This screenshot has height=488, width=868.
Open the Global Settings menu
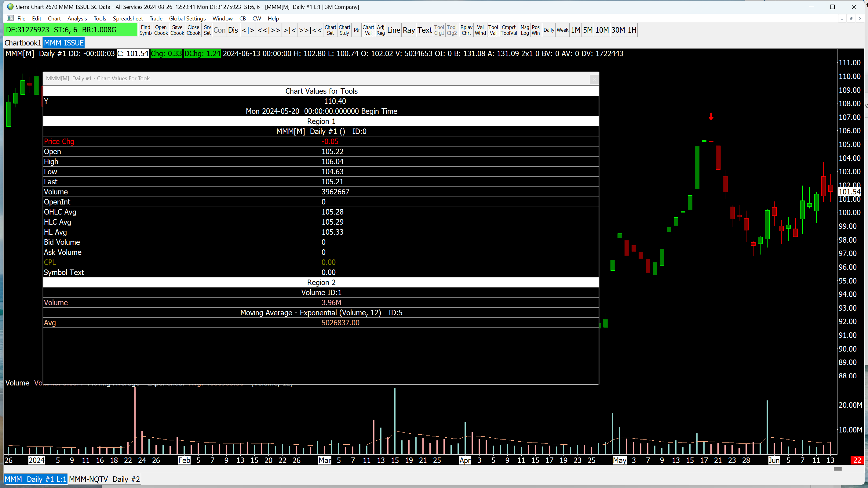(x=187, y=19)
